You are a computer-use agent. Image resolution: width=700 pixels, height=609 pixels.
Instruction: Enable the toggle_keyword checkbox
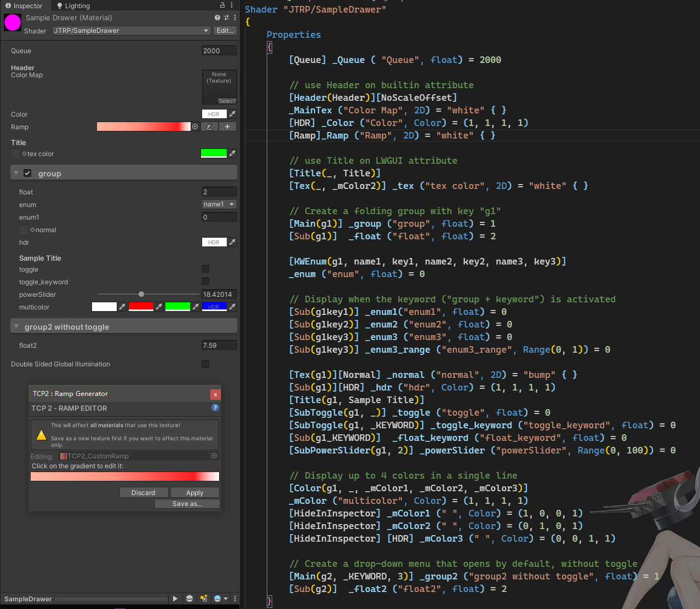click(205, 281)
